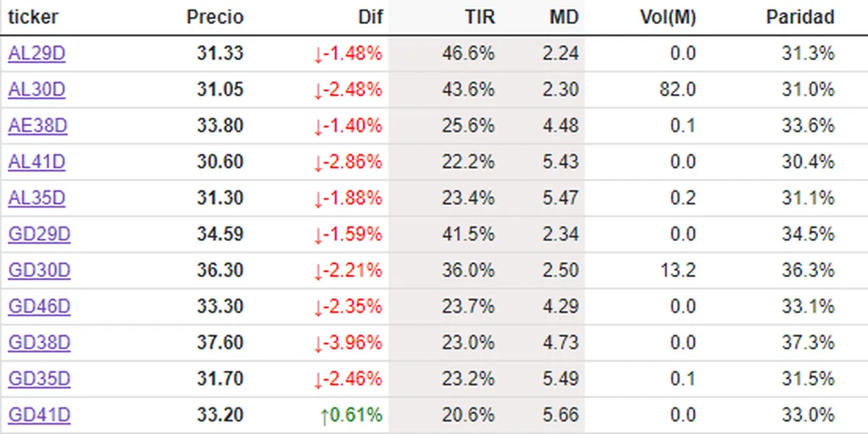Open the GD41D ticker link
This screenshot has height=434, width=868.
pyautogui.click(x=39, y=415)
